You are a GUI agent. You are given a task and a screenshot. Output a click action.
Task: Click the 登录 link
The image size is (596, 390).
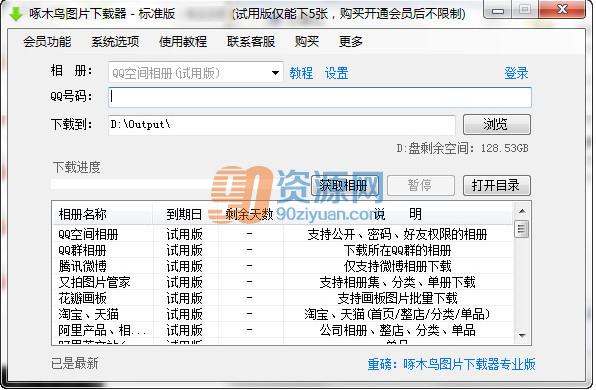tap(516, 73)
